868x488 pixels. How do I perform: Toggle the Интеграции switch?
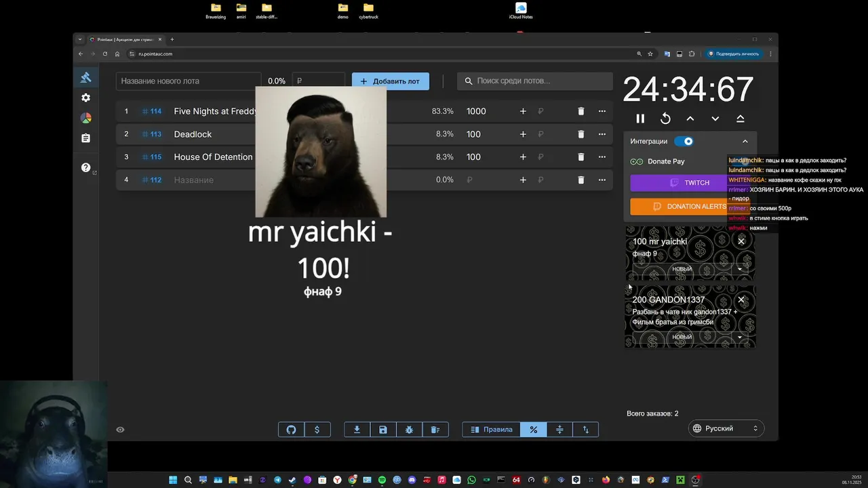(684, 141)
